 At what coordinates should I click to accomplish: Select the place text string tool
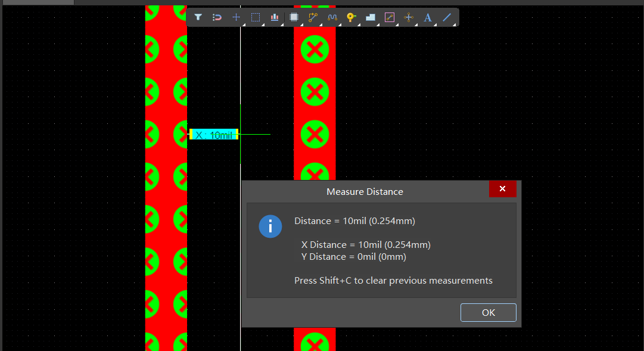point(427,17)
